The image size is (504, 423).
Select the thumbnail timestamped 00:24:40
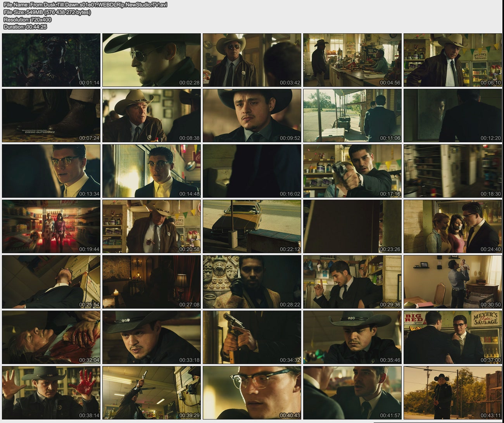pyautogui.click(x=453, y=226)
